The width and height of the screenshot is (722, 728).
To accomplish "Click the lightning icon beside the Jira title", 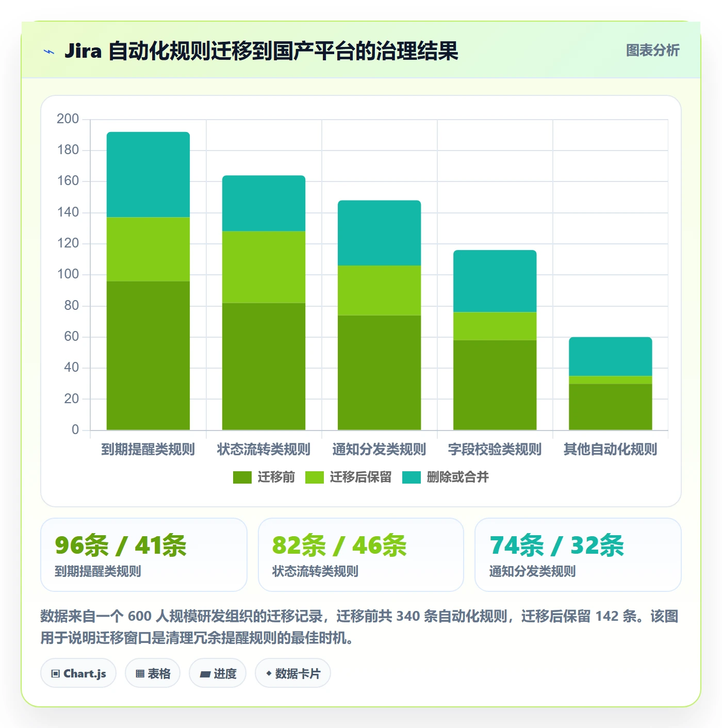I will tap(49, 52).
